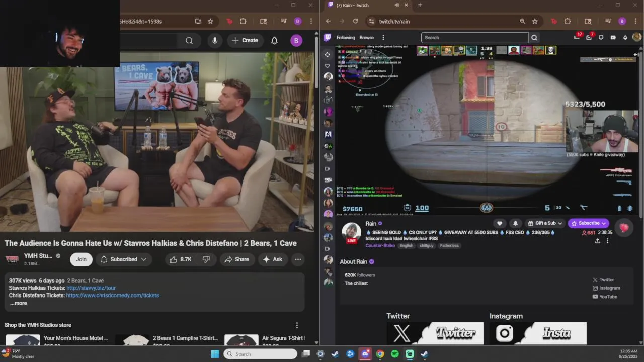
Task: Open the Gift a Sub dropdown
Action: tap(545, 223)
